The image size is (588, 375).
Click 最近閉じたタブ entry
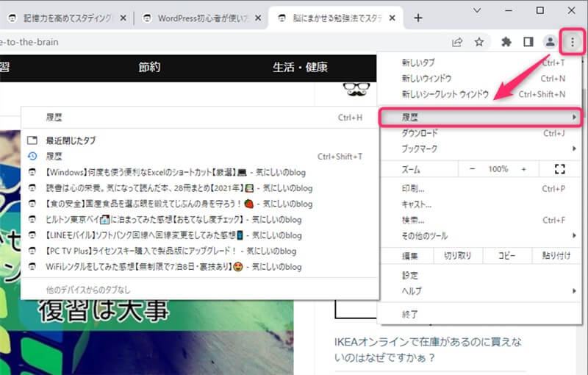coord(200,140)
